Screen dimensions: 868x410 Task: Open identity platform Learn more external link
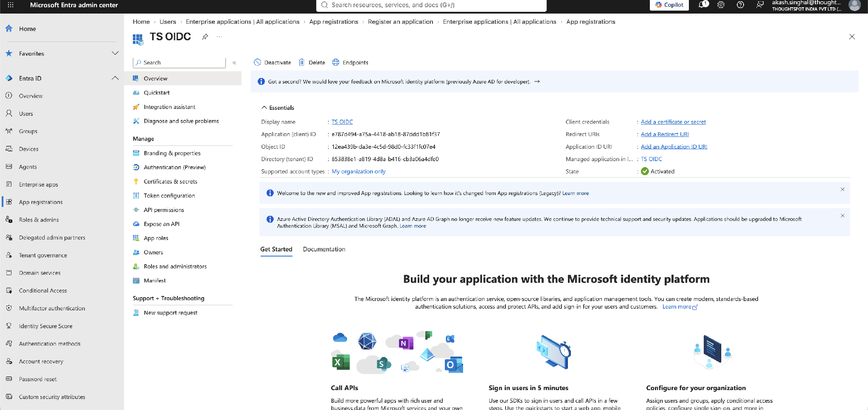point(680,307)
